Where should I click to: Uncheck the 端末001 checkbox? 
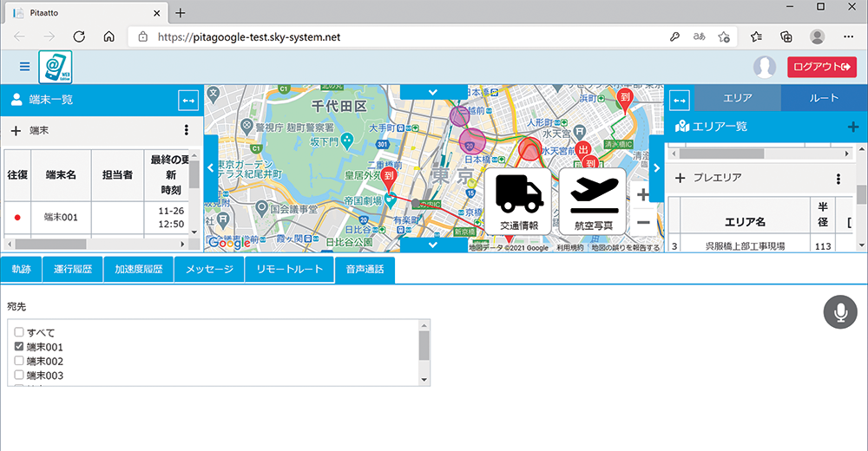19,347
